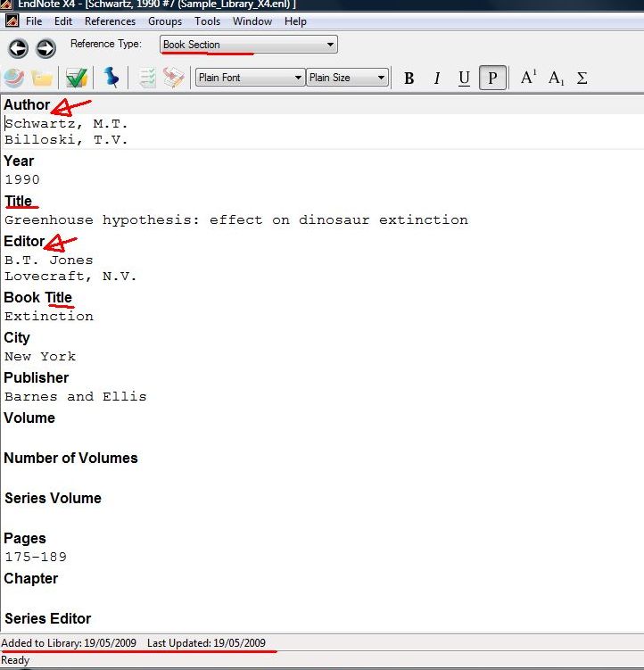Click the Series Volume label
This screenshot has height=670, width=644.
53,498
